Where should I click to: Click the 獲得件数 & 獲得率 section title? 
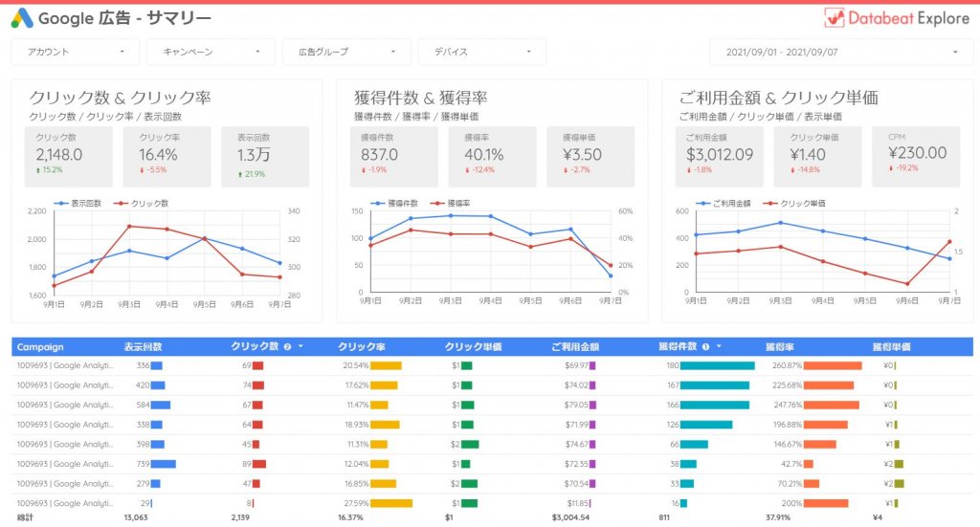pos(421,98)
